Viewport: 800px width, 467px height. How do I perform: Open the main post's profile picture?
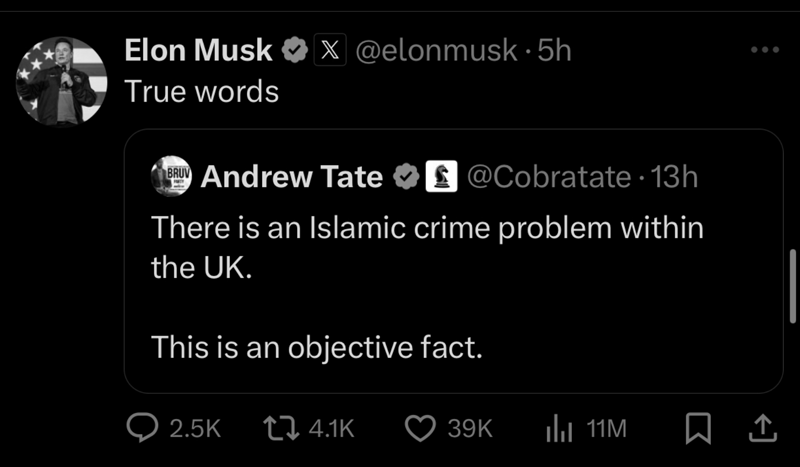61,83
